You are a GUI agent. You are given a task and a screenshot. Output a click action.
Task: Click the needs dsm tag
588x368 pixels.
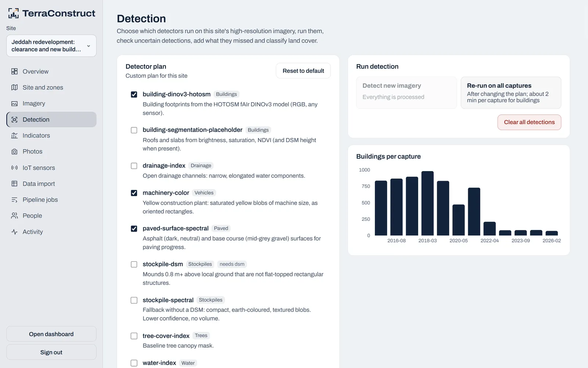232,264
